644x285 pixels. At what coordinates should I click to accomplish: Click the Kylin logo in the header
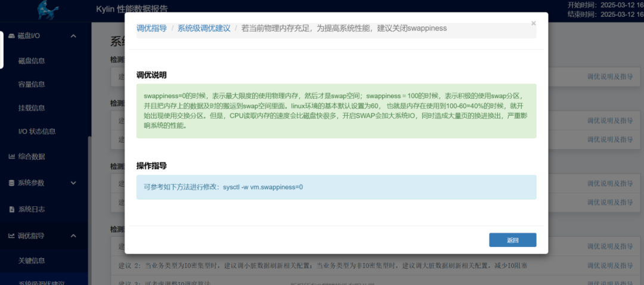48,10
